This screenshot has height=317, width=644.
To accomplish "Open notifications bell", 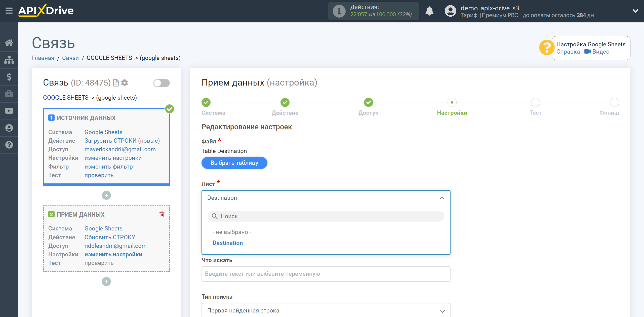I will (429, 11).
